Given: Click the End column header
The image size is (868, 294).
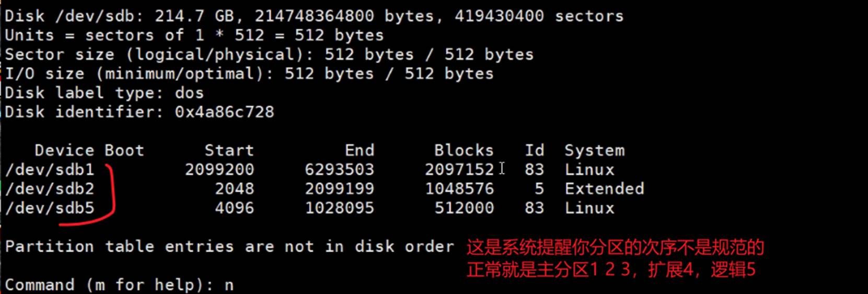Looking at the screenshot, I should click(x=359, y=150).
